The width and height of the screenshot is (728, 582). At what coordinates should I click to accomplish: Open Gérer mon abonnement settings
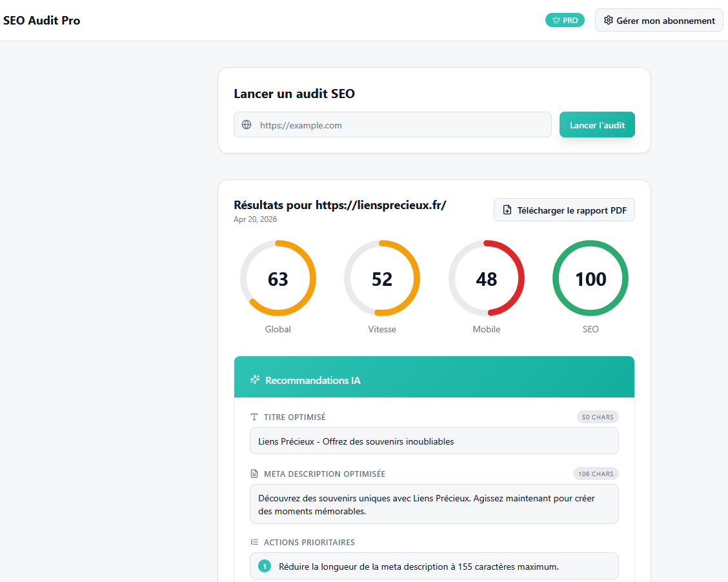659,21
